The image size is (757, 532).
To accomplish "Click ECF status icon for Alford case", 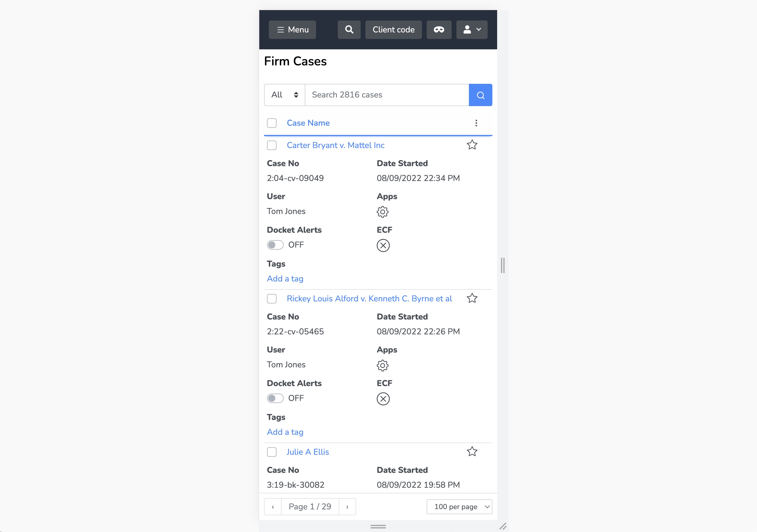I will tap(383, 399).
